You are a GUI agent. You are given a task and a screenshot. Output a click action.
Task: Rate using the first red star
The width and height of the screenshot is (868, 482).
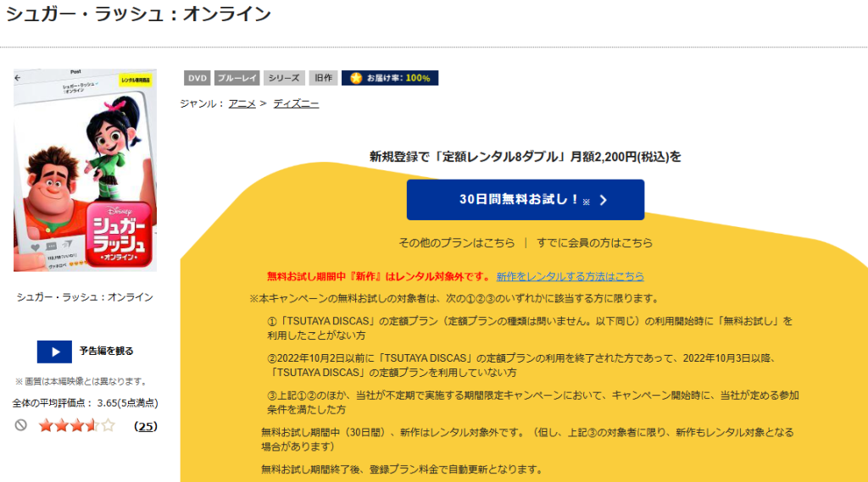46,425
